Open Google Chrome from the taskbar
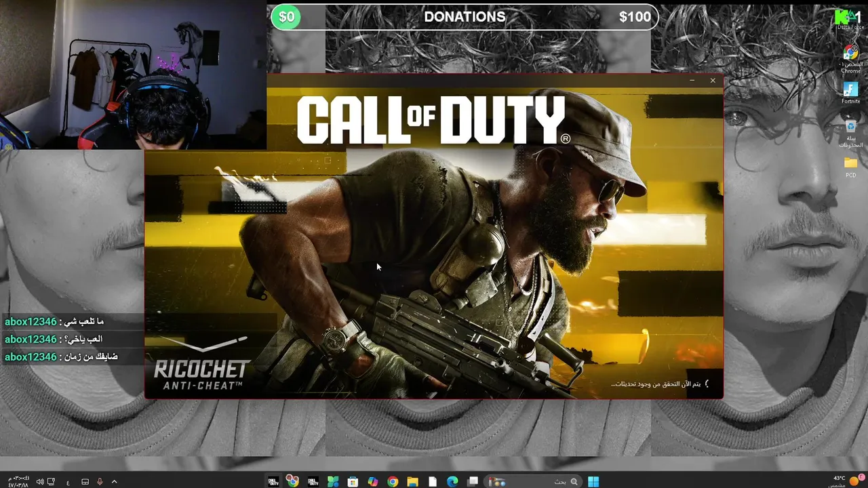Viewport: 868px width, 488px height. 393,482
